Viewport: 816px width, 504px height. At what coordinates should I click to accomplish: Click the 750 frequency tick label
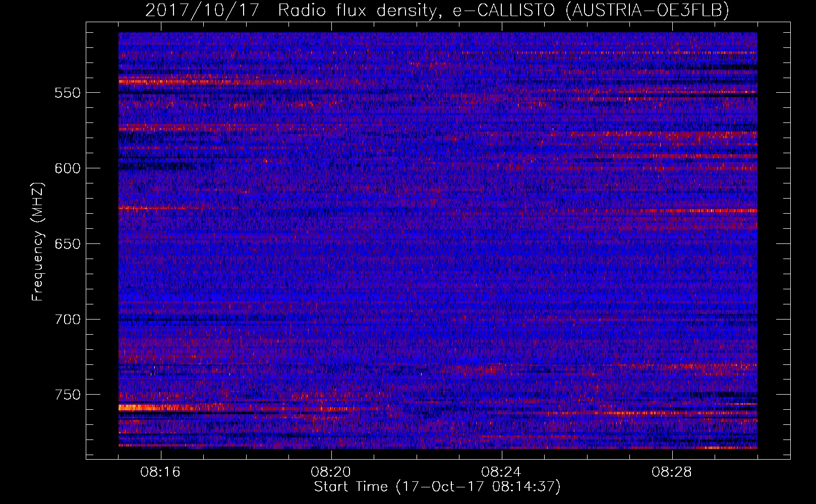click(68, 395)
